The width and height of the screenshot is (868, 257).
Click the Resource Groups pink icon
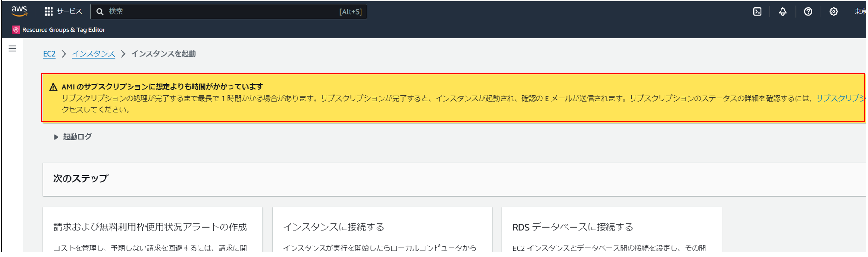click(16, 30)
